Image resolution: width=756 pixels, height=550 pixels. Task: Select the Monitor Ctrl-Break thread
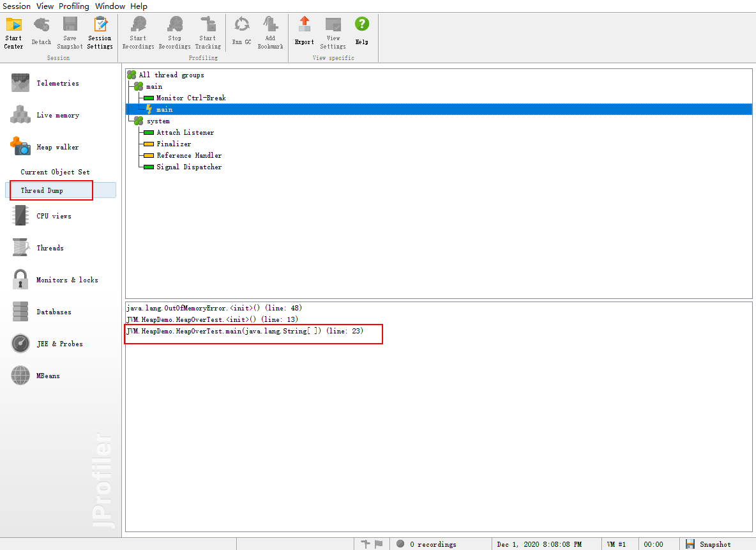[191, 98]
